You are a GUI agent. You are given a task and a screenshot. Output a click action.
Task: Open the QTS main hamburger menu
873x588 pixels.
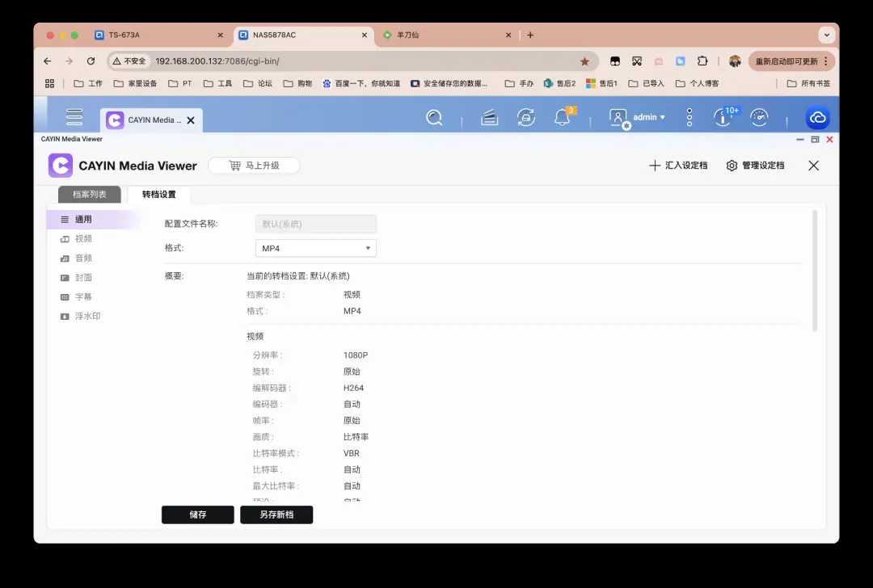point(74,118)
